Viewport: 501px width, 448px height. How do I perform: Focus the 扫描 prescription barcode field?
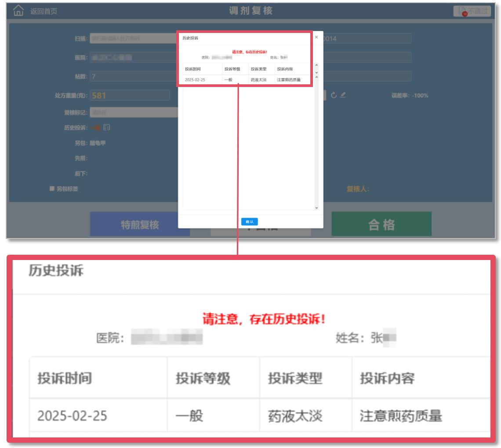point(134,38)
